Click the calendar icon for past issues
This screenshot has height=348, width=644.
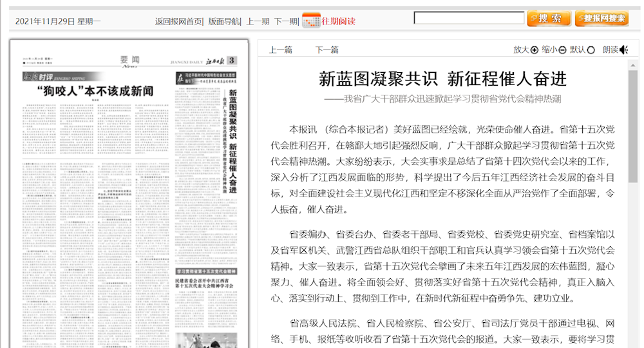(x=311, y=20)
